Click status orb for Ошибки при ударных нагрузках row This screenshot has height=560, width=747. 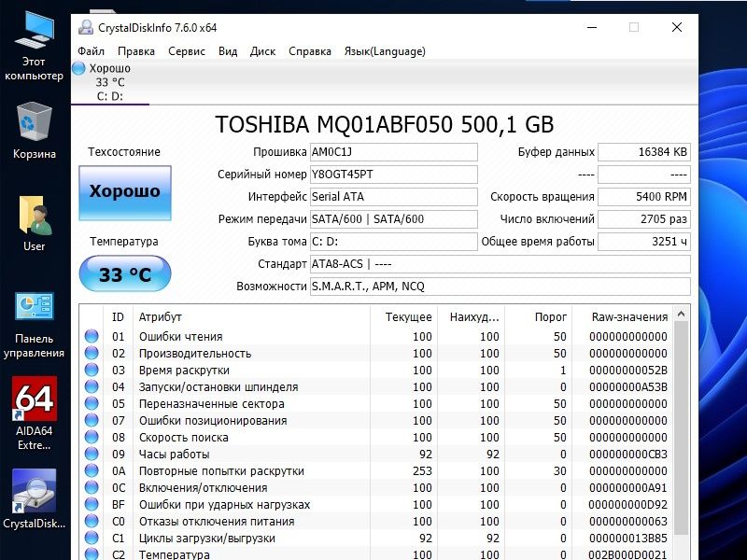(92, 504)
